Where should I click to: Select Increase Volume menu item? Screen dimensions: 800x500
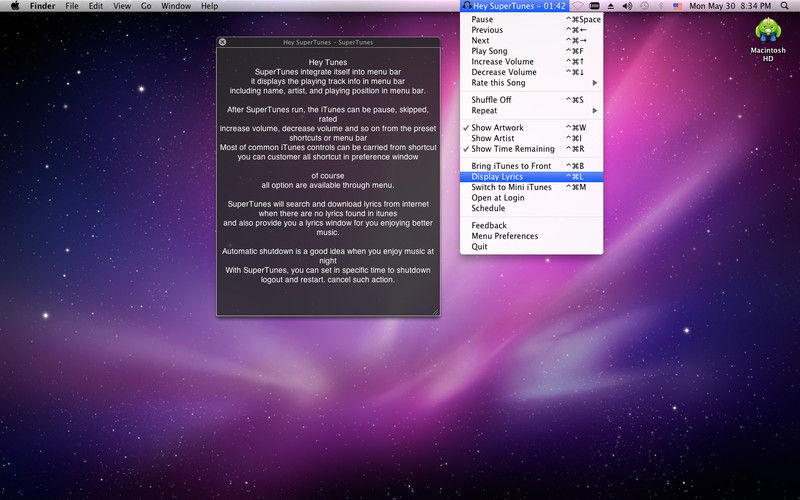click(x=531, y=62)
